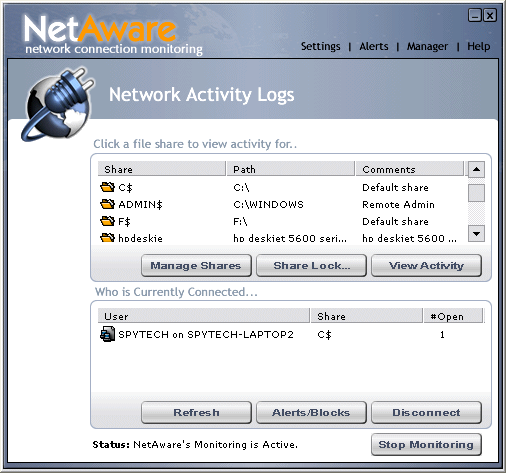Click the Manage Shares button

coord(196,266)
